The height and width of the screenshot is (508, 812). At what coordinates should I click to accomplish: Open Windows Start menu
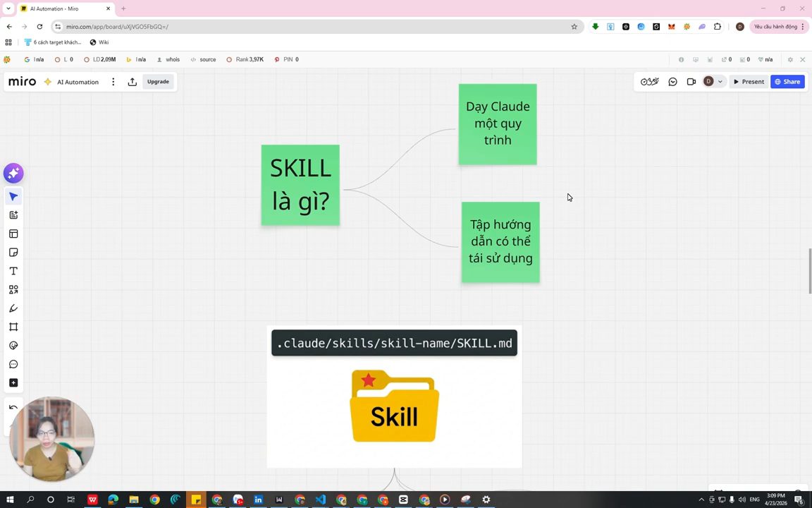10,500
